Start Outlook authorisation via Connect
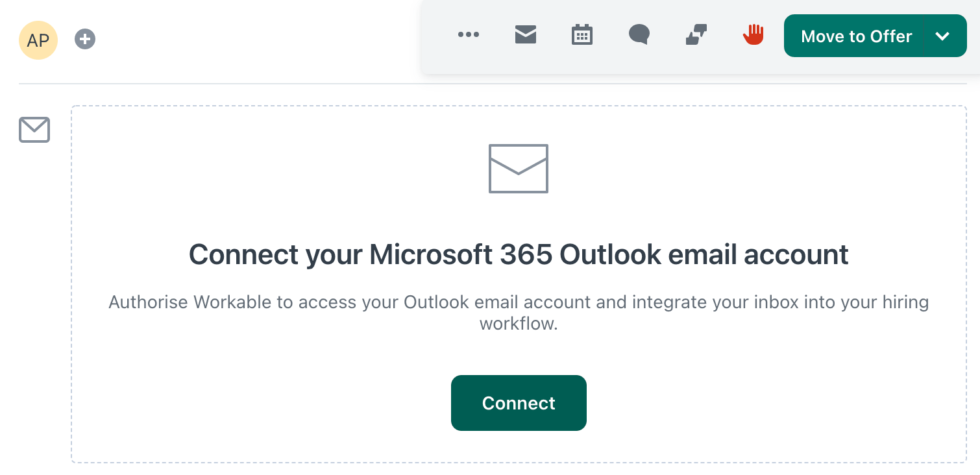 (519, 403)
